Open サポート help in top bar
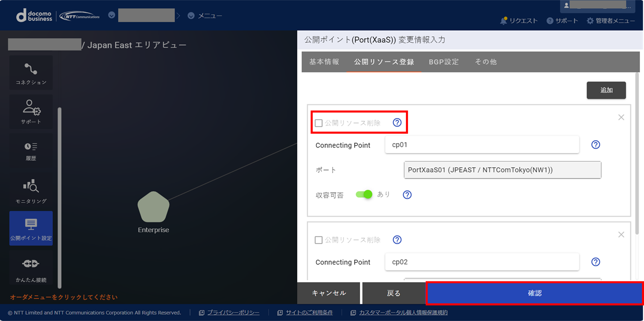 (x=562, y=21)
